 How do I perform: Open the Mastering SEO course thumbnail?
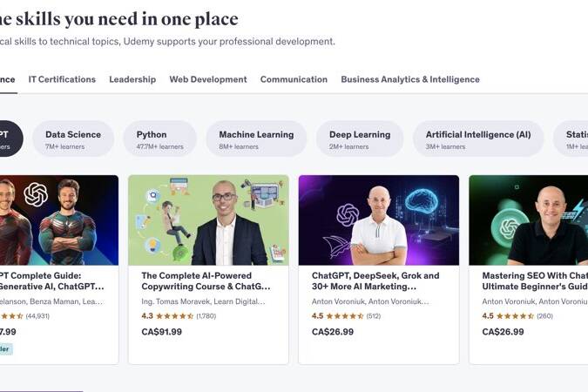click(x=529, y=220)
